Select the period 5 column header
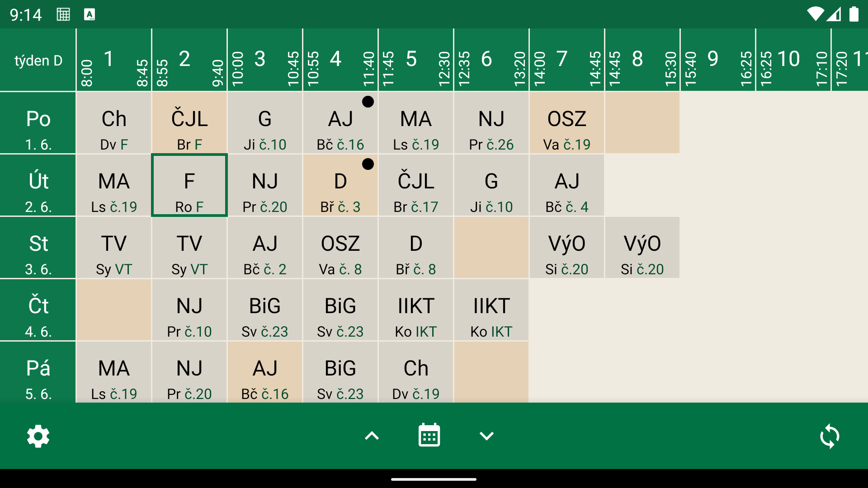The image size is (868, 488). (415, 60)
